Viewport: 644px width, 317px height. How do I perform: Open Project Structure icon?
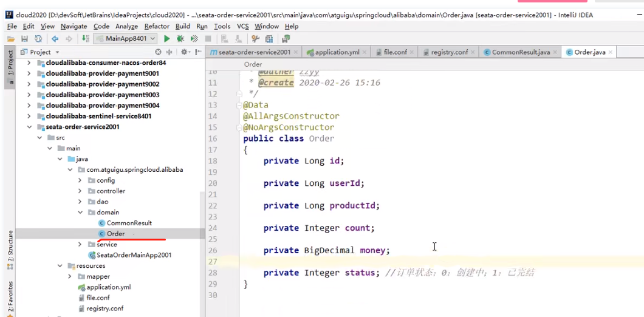[x=269, y=39]
